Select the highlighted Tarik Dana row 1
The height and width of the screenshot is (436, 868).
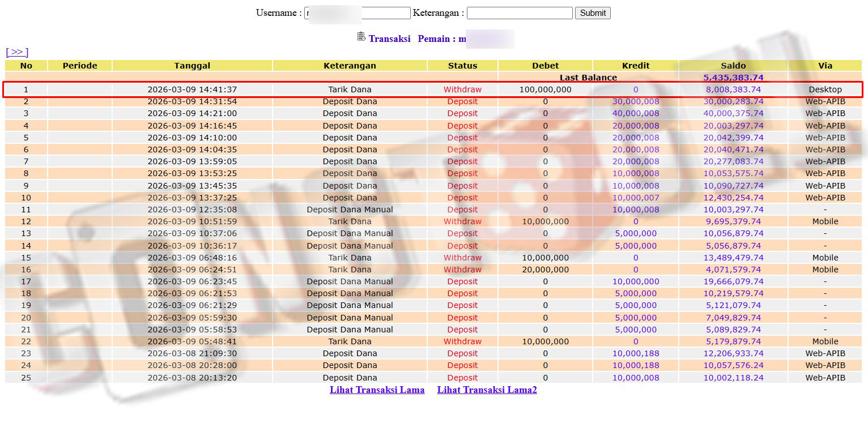pos(350,89)
